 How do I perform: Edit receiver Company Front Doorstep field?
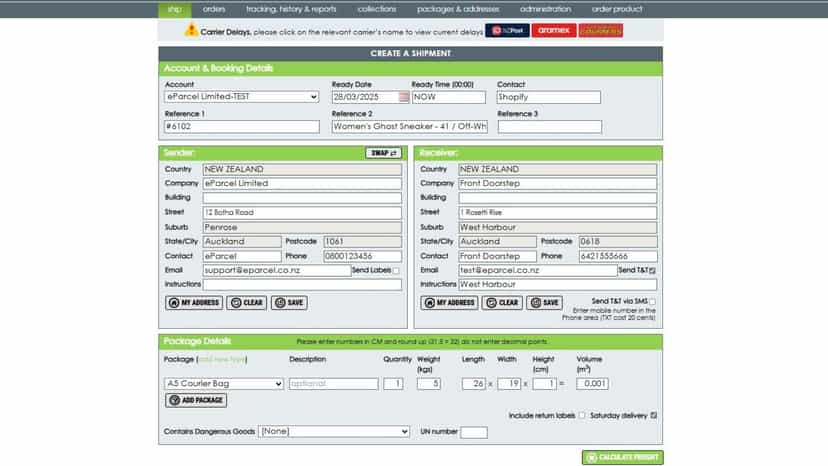coord(558,183)
